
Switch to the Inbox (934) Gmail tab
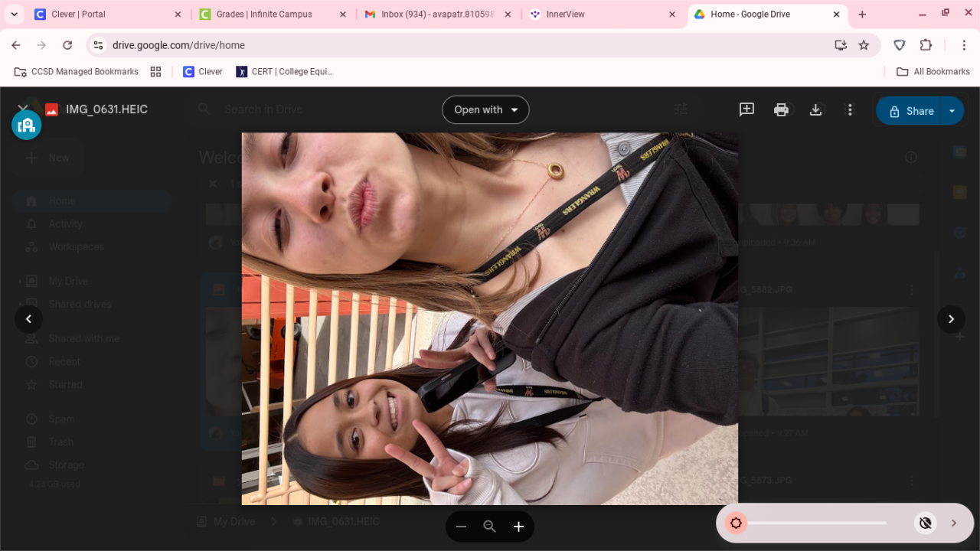pos(436,15)
